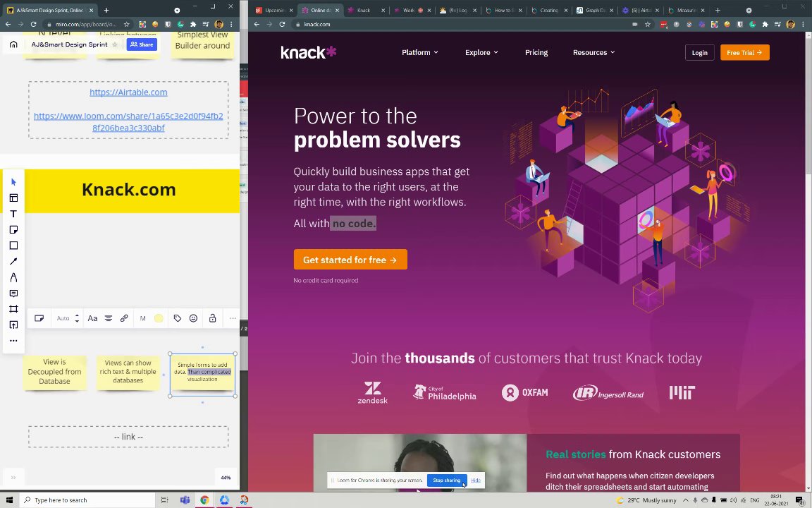Add a link to the sticky note

124,318
